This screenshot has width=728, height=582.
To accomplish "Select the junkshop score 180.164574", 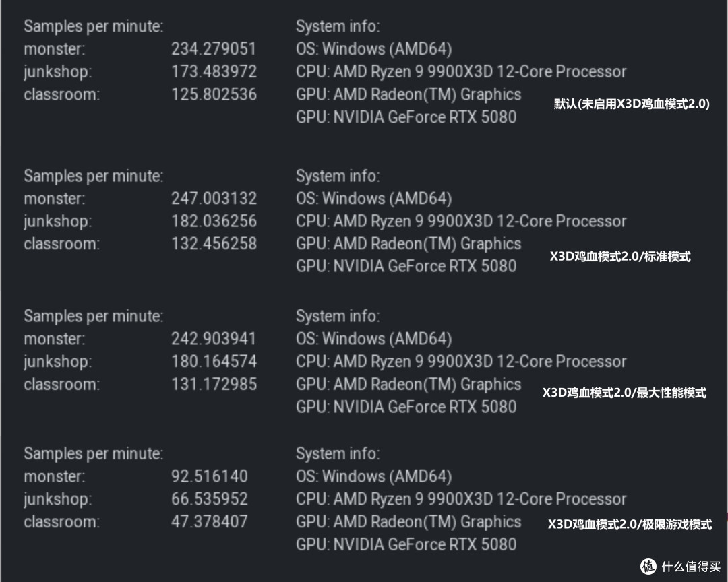I will [x=214, y=362].
